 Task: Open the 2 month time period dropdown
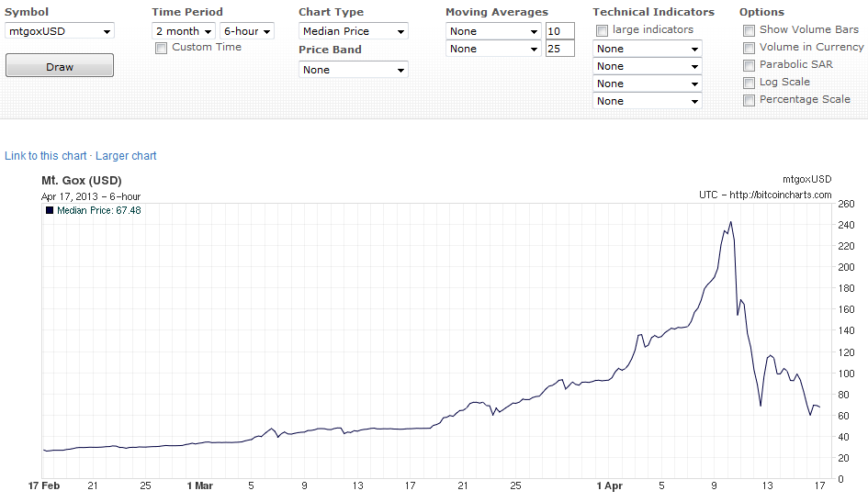183,31
